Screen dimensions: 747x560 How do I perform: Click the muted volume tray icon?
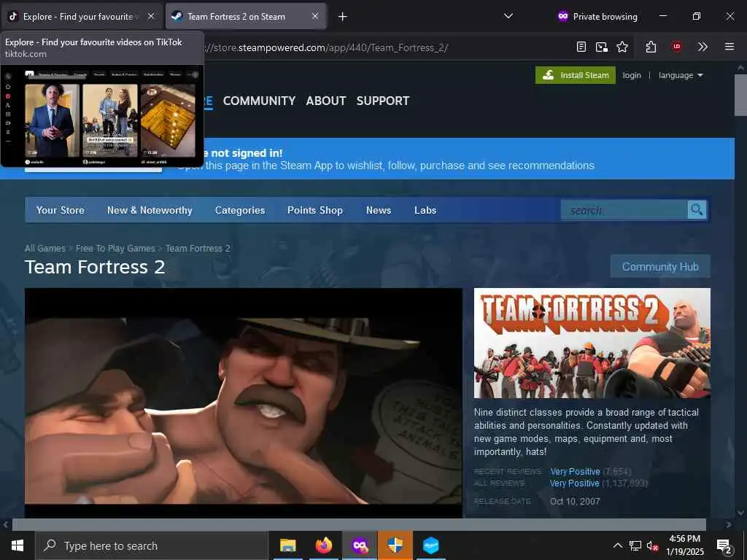[x=653, y=545]
